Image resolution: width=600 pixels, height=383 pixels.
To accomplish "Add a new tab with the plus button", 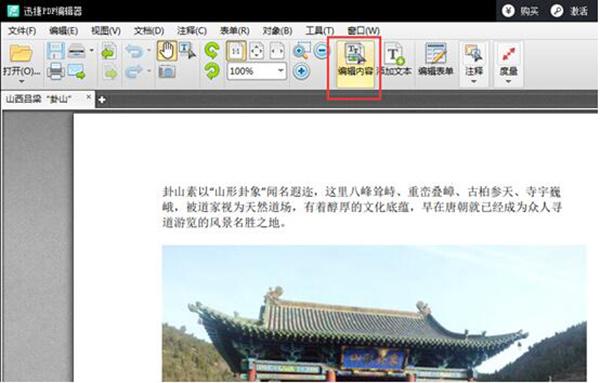I will [x=102, y=100].
